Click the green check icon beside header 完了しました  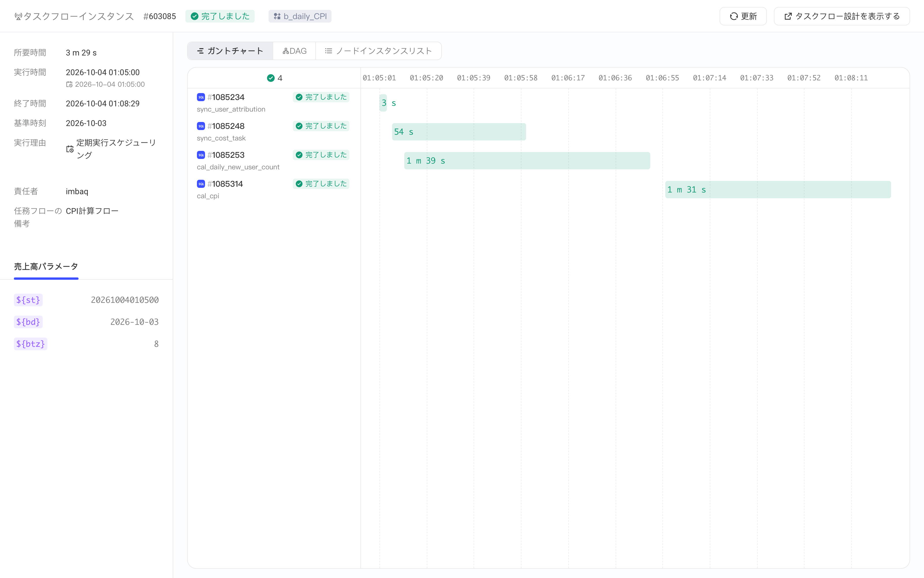pos(194,16)
